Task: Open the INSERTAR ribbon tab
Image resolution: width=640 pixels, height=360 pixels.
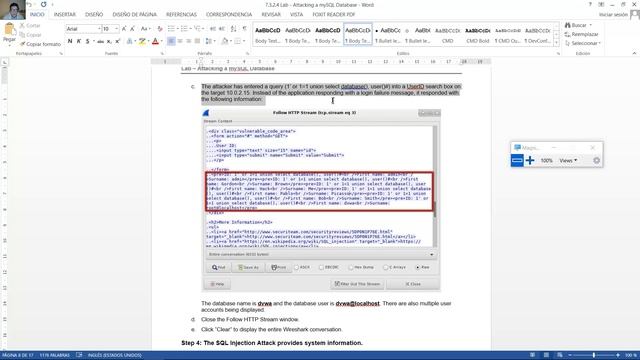Action: point(64,14)
